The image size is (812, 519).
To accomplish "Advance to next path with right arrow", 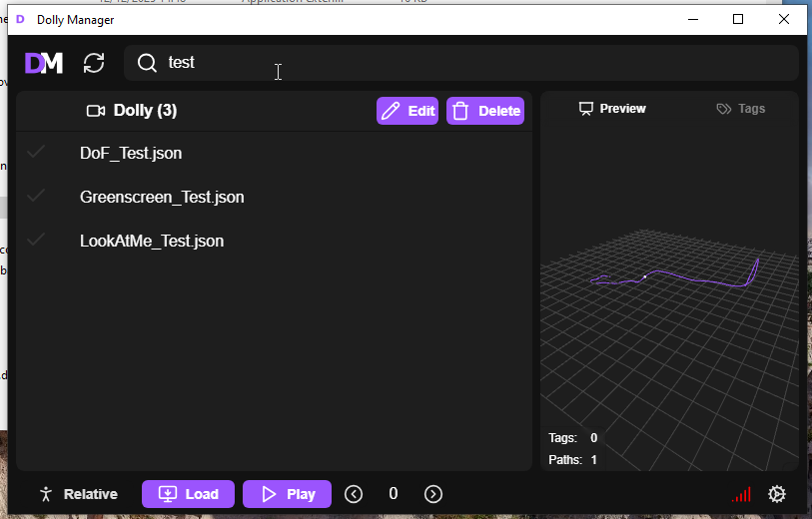I will [433, 494].
